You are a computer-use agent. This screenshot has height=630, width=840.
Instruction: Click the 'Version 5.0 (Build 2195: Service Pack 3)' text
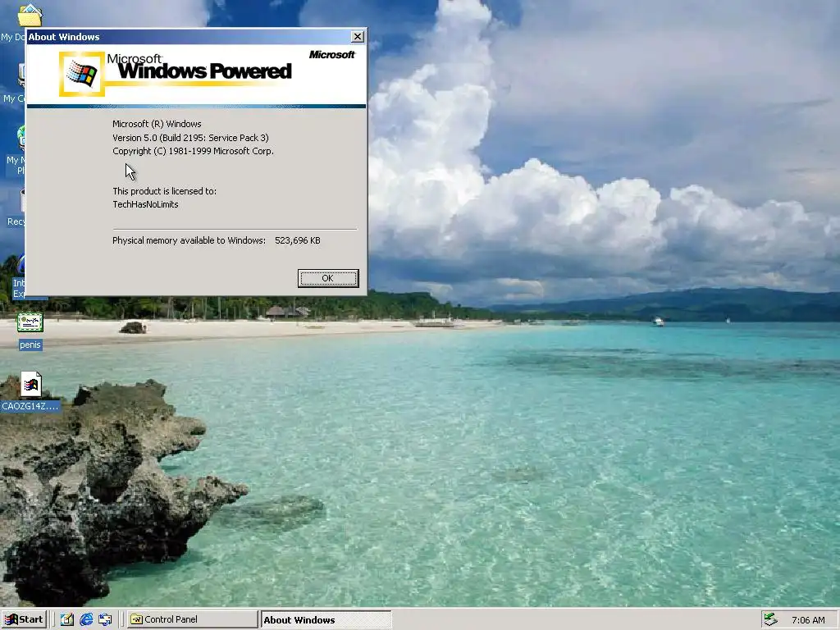pyautogui.click(x=190, y=138)
